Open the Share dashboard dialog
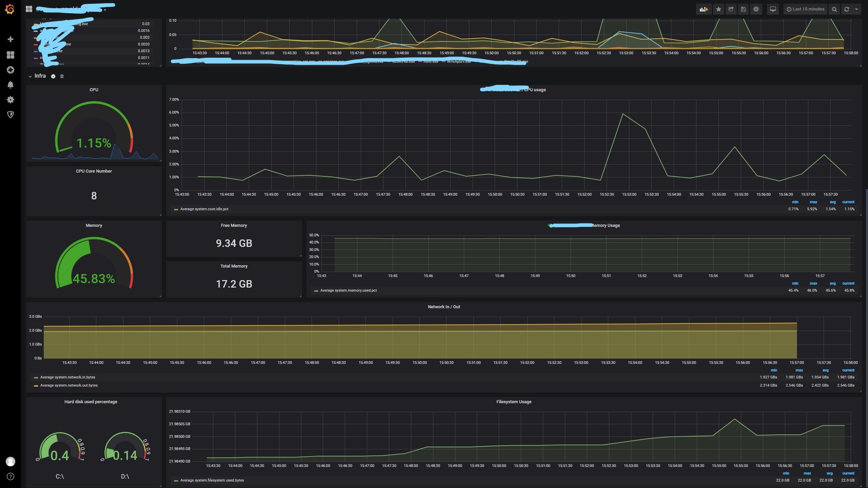Viewport: 868px width, 488px height. pos(731,9)
